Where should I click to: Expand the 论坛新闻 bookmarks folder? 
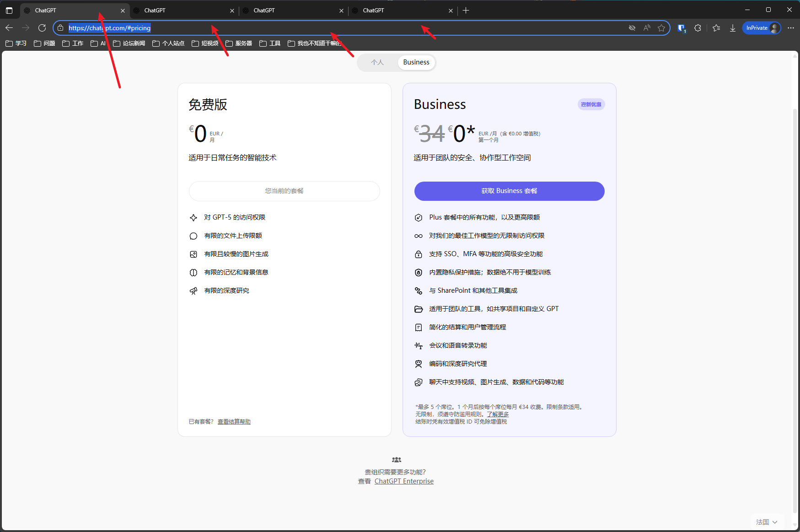click(x=129, y=43)
